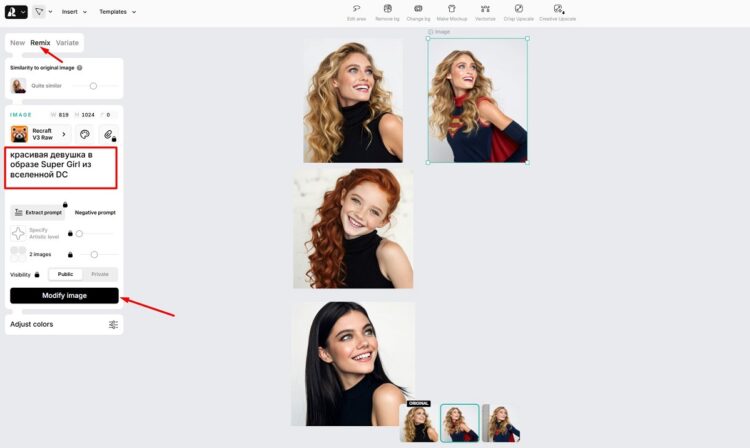
Task: Click the Artistic level sparkle icon
Action: [18, 233]
